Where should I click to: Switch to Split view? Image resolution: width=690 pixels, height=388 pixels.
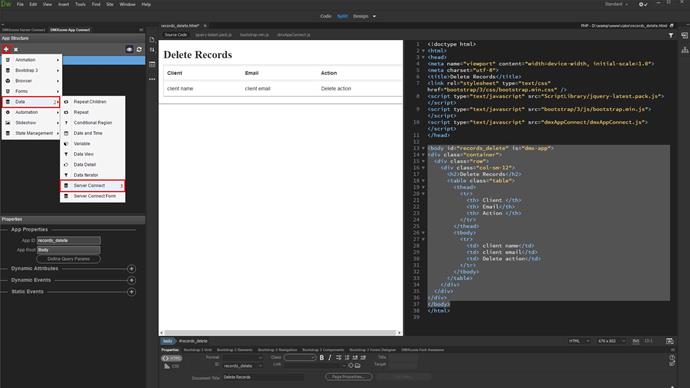[342, 16]
